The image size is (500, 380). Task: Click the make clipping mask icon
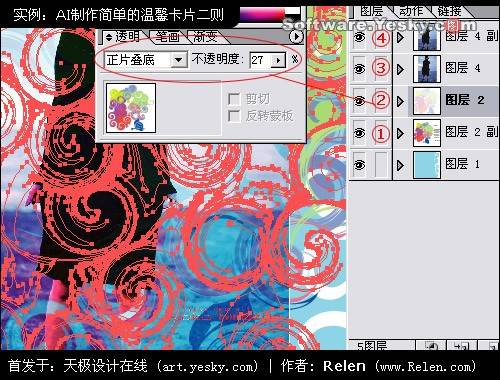(431, 346)
